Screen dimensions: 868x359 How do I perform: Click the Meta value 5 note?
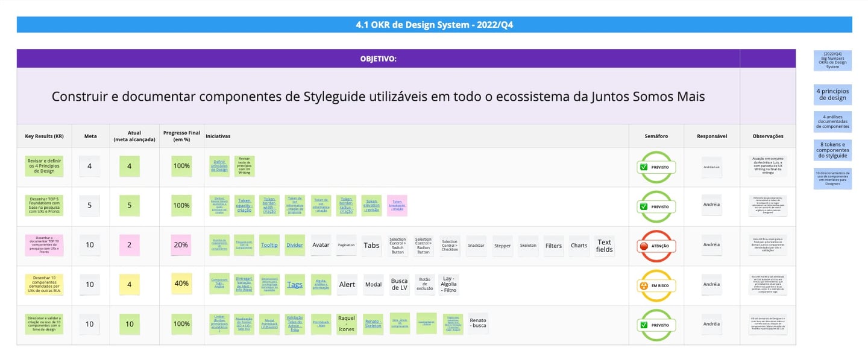click(90, 205)
